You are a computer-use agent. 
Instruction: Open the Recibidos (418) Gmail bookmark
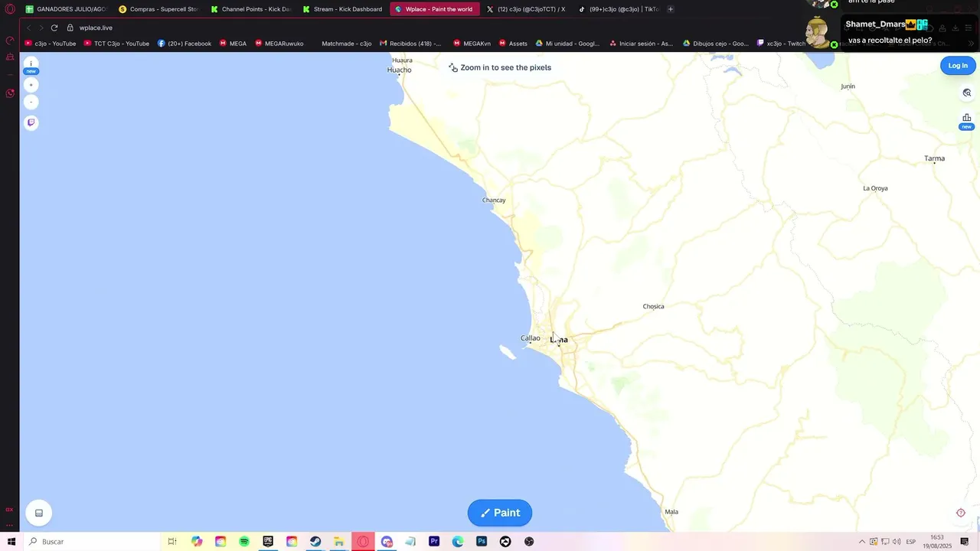click(x=410, y=44)
